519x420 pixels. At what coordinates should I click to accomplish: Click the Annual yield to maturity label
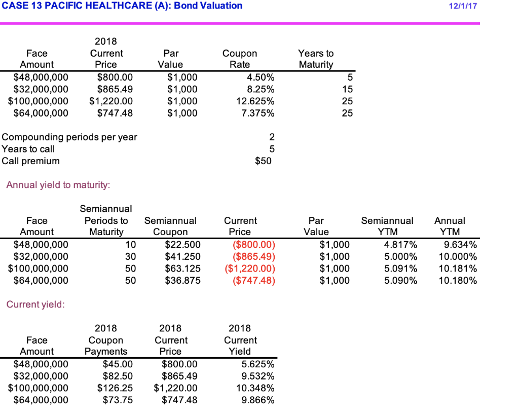tap(58, 185)
